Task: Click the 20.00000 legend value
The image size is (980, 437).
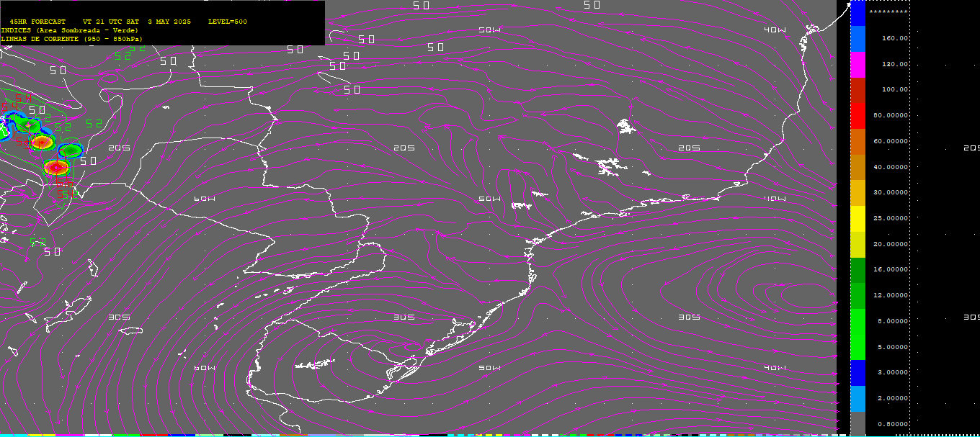Action: 891,244
